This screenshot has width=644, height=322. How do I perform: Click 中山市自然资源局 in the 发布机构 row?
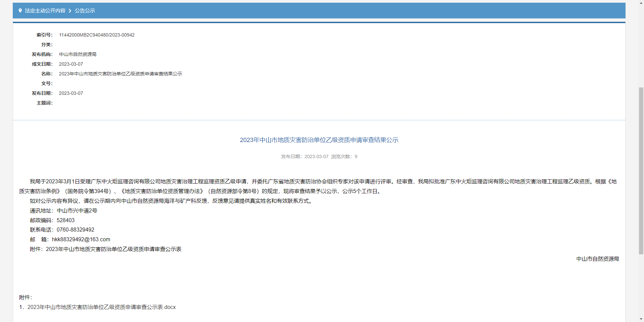pos(77,54)
